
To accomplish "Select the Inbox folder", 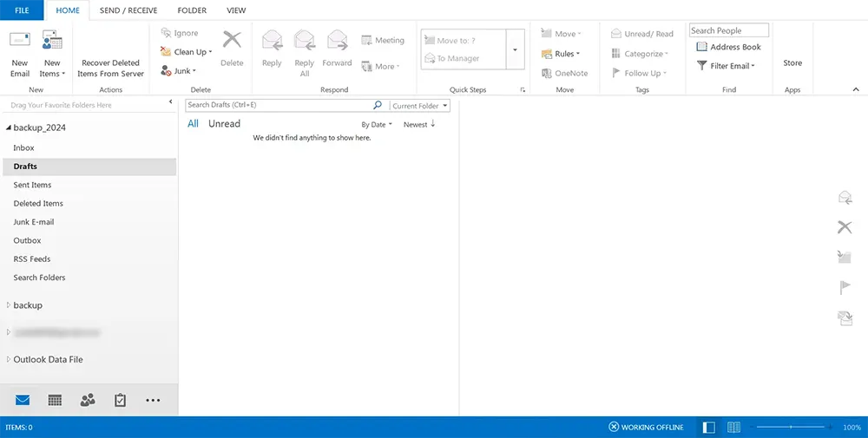I will 89,147.
